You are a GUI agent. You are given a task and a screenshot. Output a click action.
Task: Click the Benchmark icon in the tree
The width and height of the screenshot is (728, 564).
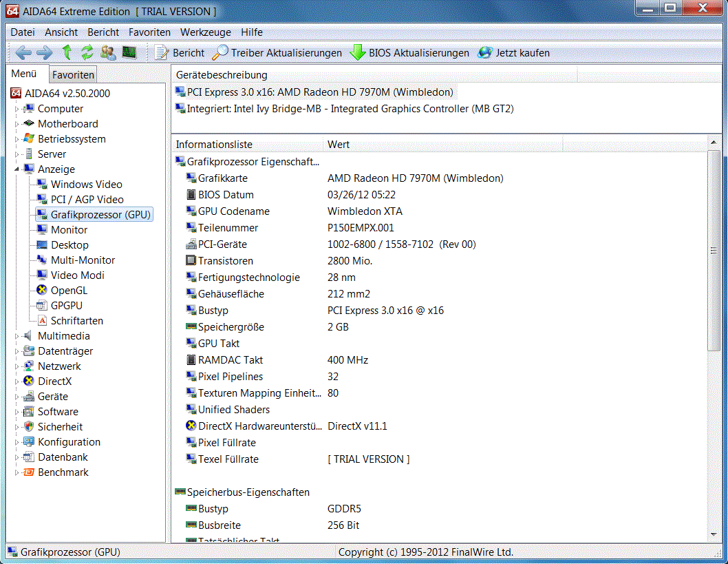(29, 472)
